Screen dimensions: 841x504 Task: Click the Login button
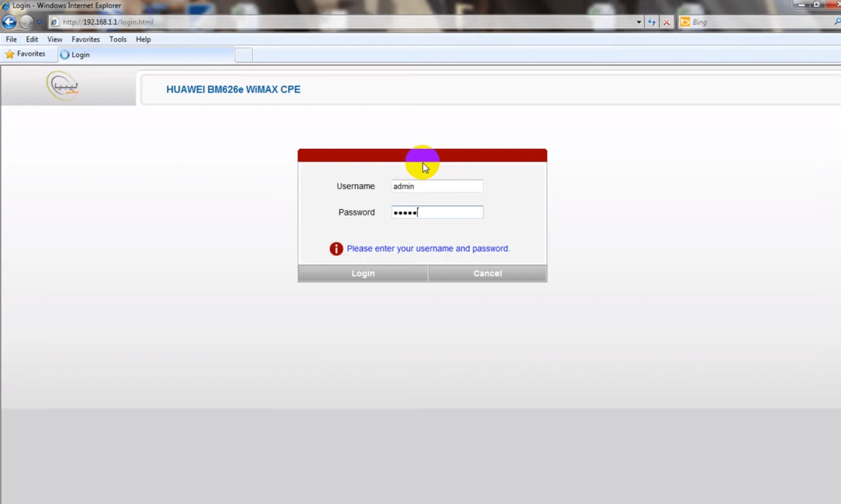coord(363,273)
